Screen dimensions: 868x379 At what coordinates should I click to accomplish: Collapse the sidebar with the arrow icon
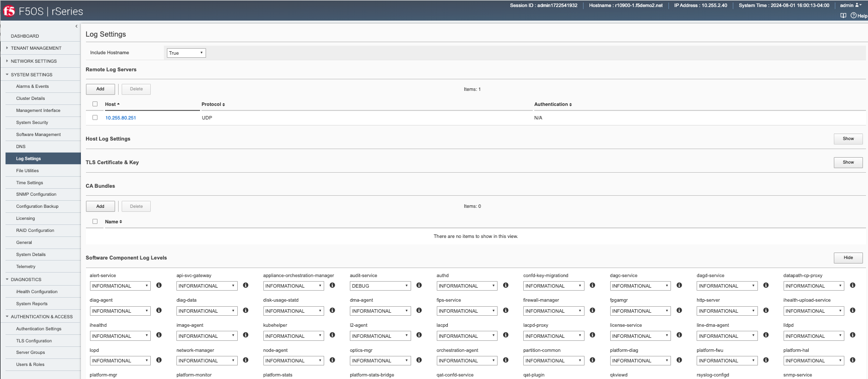pyautogui.click(x=76, y=26)
